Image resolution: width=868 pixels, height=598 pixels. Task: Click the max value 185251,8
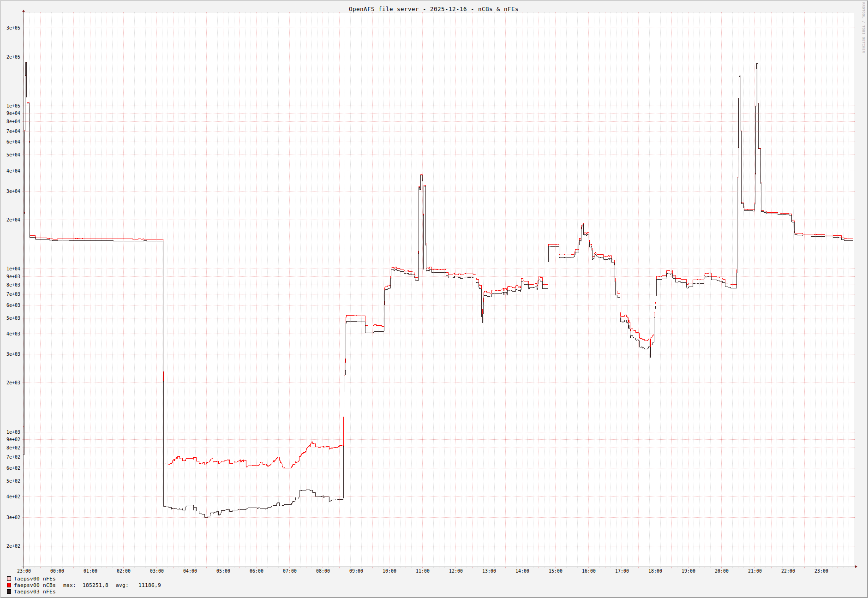[95, 585]
